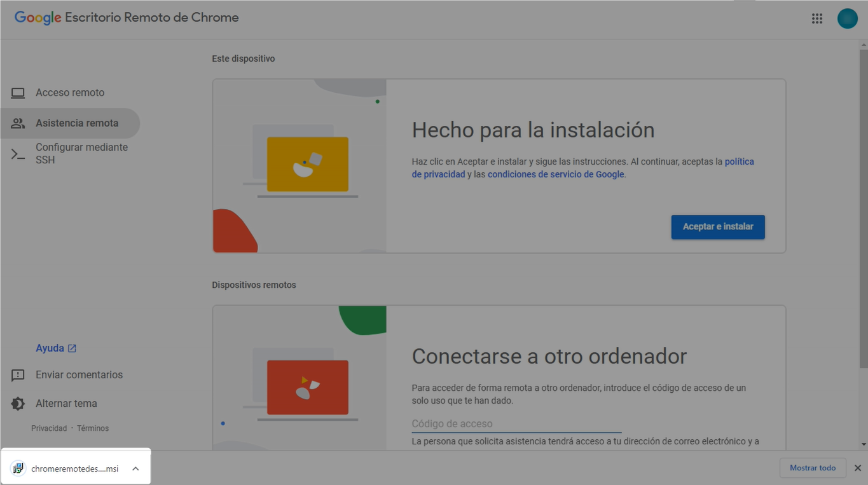Screen dimensions: 868x485
Task: Expand the download item options chevron
Action: click(x=135, y=469)
